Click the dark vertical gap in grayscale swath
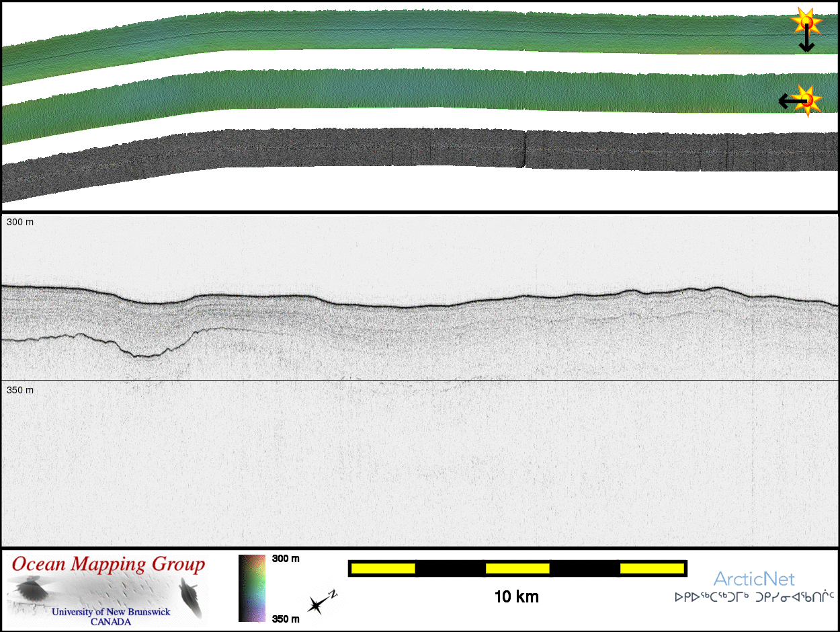Screen dimensions: 840x632 point(523,148)
